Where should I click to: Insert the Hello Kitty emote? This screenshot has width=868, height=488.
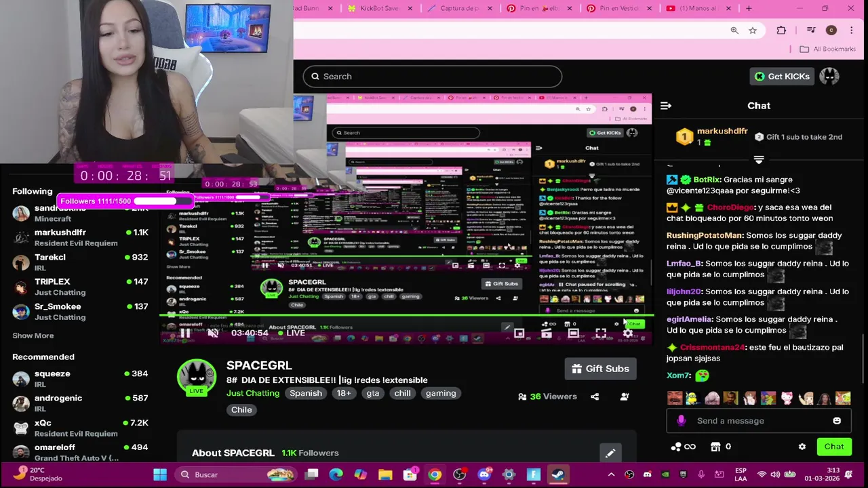click(x=787, y=399)
